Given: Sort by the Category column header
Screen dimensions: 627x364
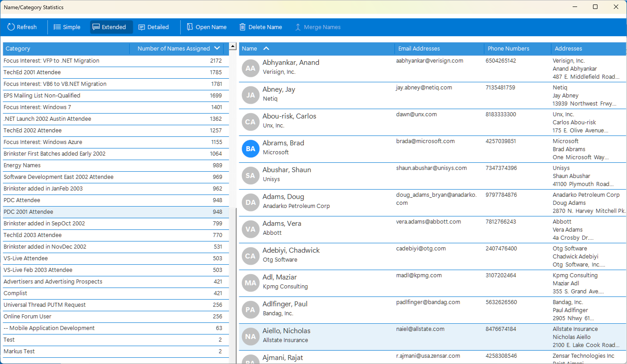Looking at the screenshot, I should tap(66, 49).
